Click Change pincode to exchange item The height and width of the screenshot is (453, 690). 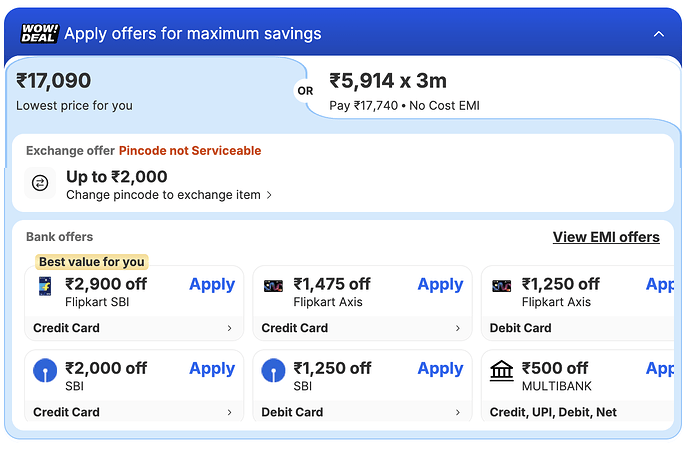click(x=168, y=195)
